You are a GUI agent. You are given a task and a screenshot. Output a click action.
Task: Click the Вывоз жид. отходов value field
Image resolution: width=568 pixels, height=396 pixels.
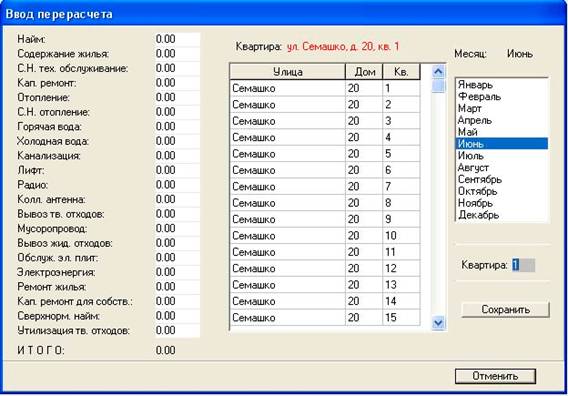[x=177, y=243]
